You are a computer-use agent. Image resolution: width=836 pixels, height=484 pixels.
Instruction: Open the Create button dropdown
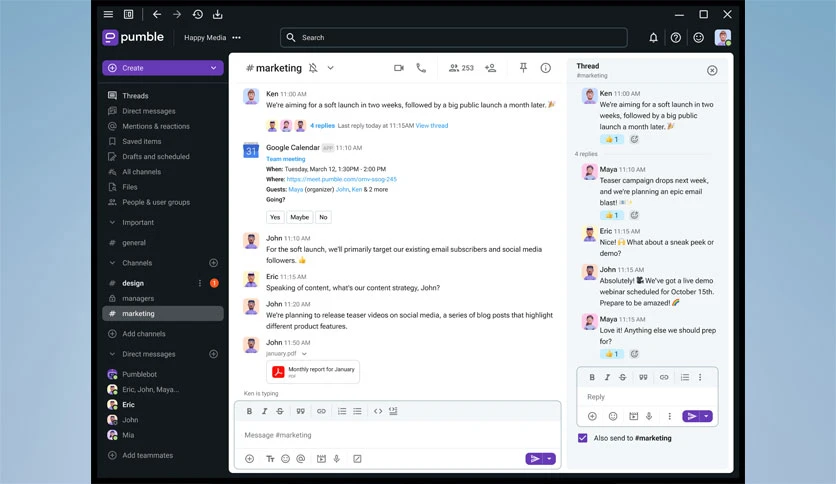point(213,68)
